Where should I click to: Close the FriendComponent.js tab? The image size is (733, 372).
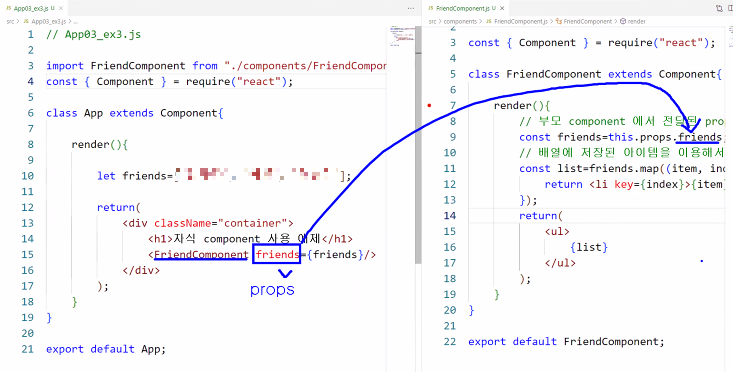[503, 8]
